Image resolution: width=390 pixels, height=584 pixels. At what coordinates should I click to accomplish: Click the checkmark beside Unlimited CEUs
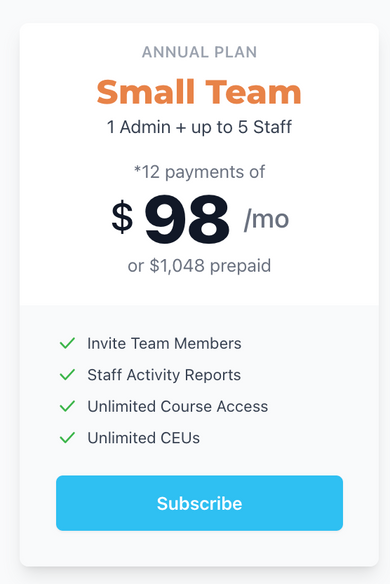point(67,438)
